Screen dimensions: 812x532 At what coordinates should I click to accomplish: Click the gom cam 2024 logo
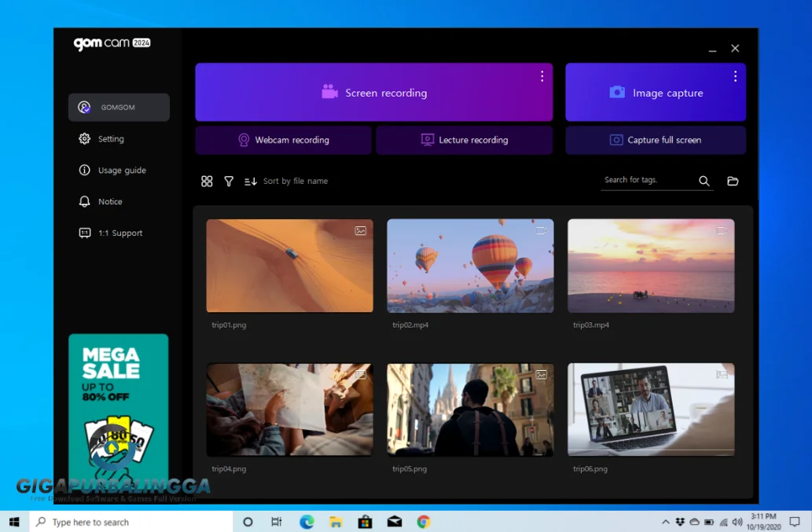[112, 44]
